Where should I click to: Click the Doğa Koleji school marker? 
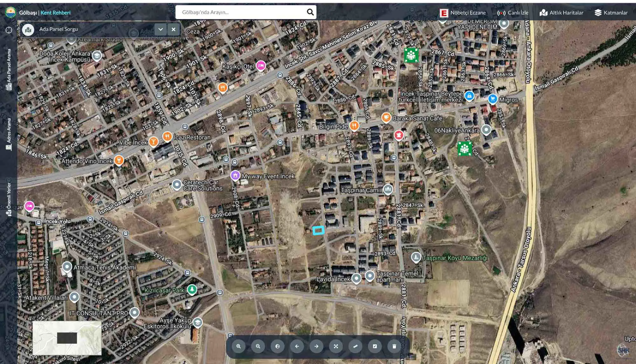point(97,56)
